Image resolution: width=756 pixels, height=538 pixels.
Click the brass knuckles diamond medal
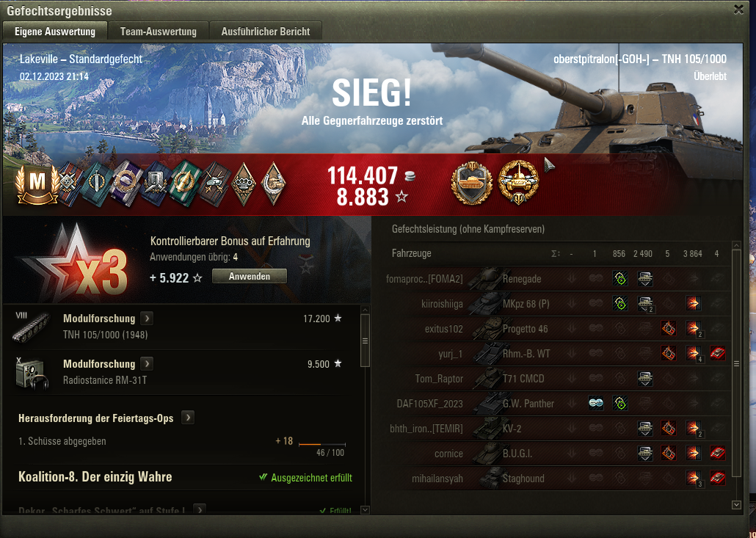click(x=244, y=183)
